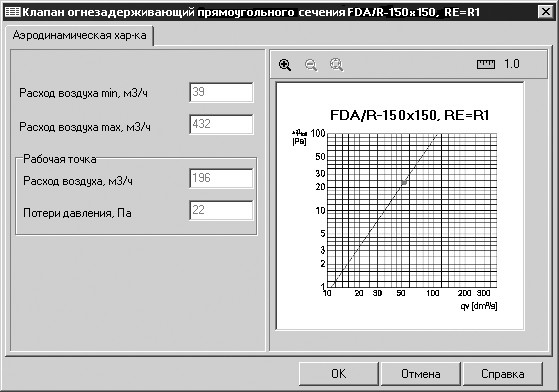Click the label Расход воздуха min, м3/ч
This screenshot has width=559, height=392.
pos(83,93)
